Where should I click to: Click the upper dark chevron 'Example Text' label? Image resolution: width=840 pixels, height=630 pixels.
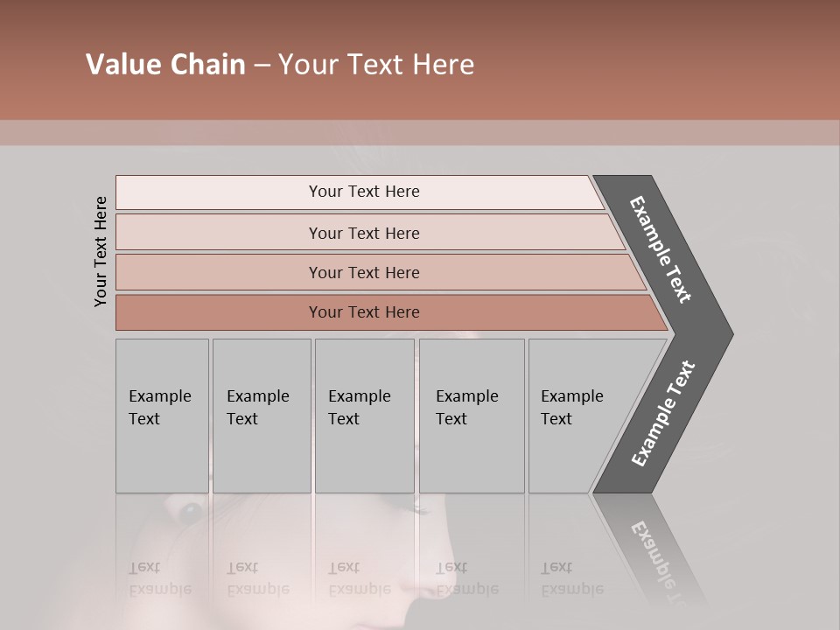(660, 249)
